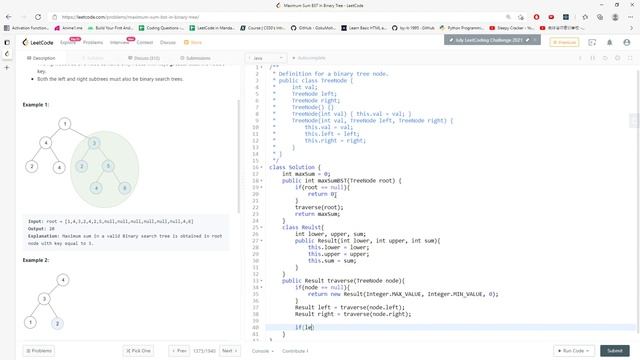Collapse the comment block at line 1

click(x=262, y=67)
